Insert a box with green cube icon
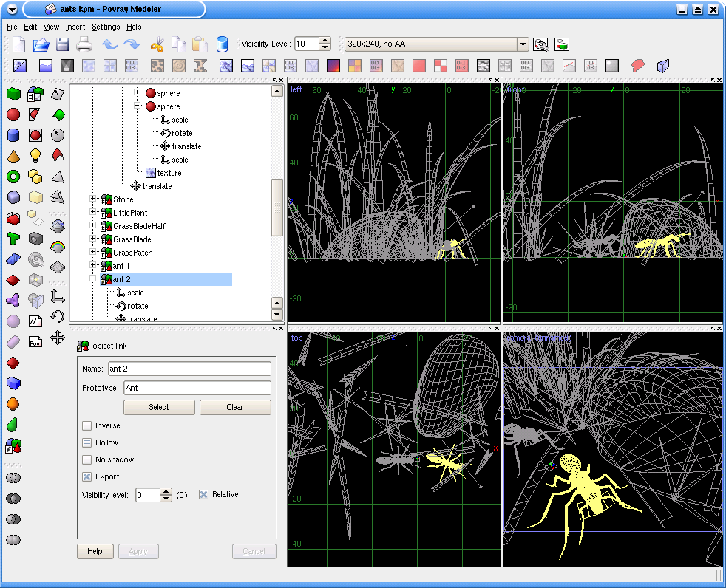 pos(13,94)
